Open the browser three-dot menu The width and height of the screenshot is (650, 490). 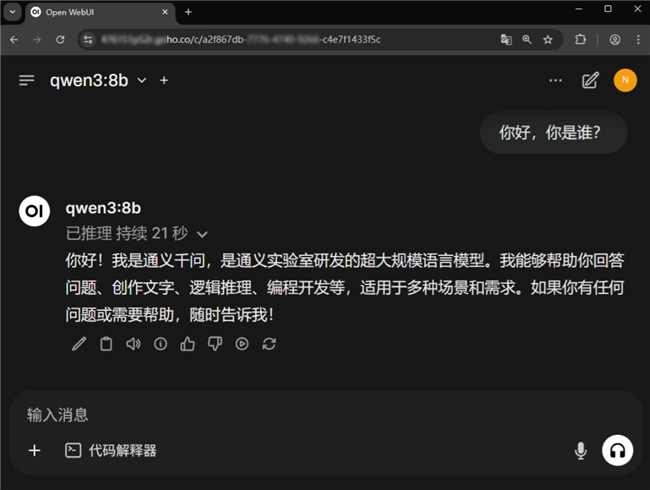638,40
